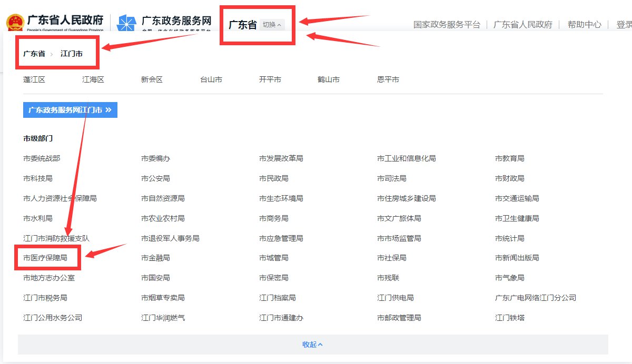632x364 pixels.
Task: Select 广东省 in the breadcrumb
Action: (34, 54)
